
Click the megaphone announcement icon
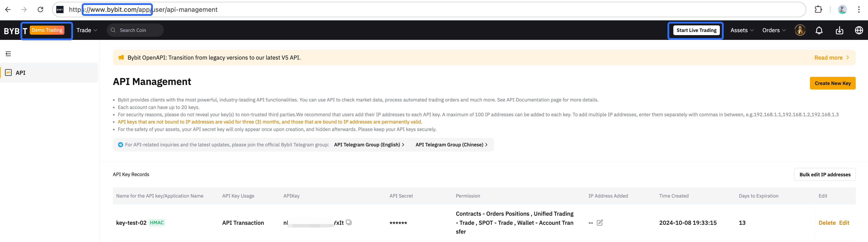click(121, 58)
